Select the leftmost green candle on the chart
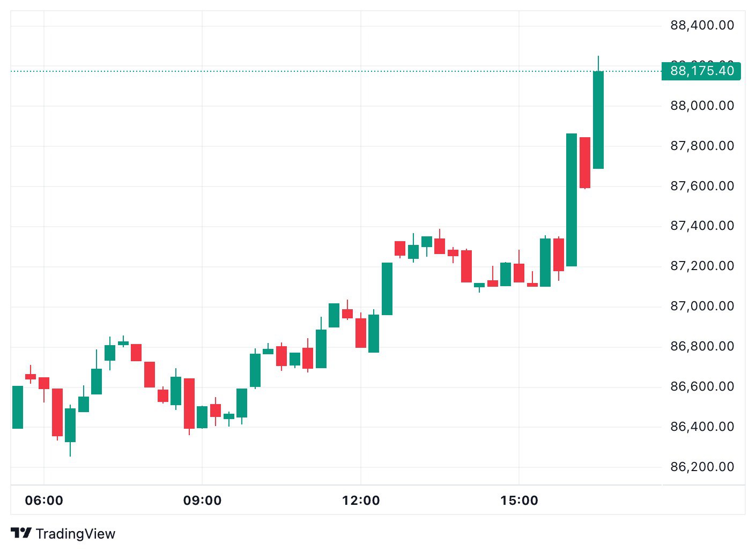The height and width of the screenshot is (552, 756). click(x=18, y=407)
